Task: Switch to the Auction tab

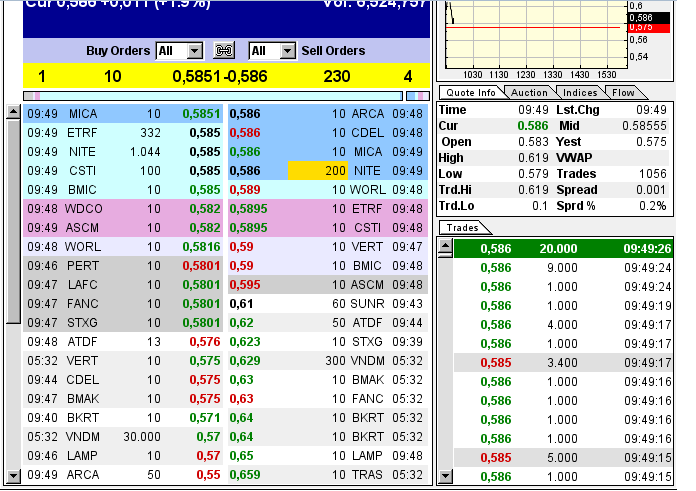Action: [529, 93]
